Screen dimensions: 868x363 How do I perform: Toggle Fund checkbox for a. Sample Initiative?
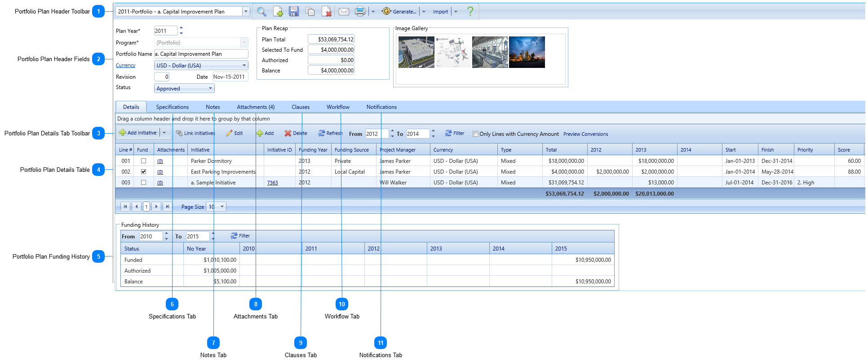[144, 182]
